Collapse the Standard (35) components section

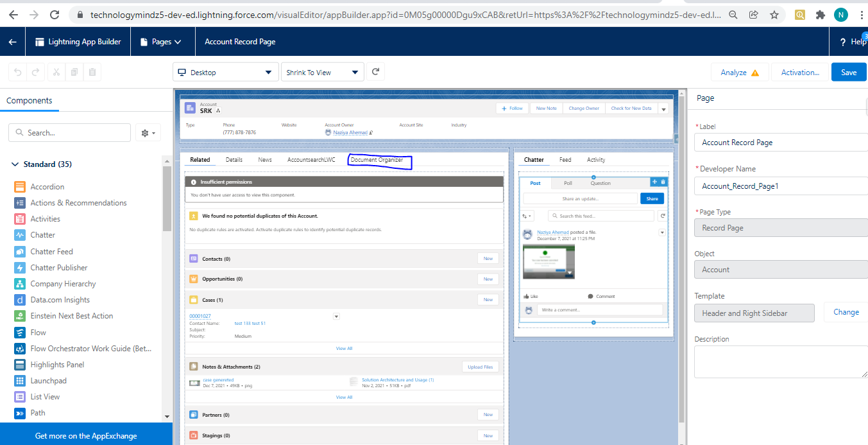(x=15, y=164)
